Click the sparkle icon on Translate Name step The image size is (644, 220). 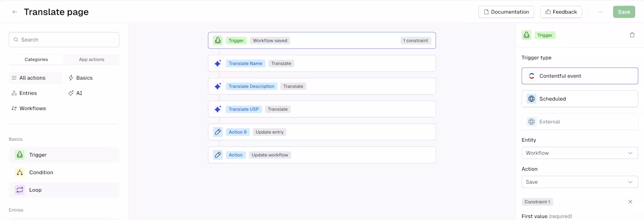point(218,64)
